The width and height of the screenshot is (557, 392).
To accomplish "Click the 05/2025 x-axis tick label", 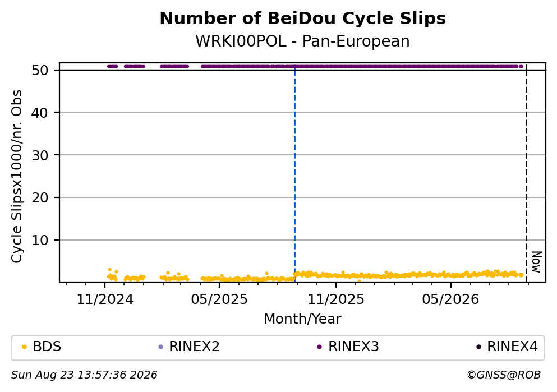I will click(219, 299).
